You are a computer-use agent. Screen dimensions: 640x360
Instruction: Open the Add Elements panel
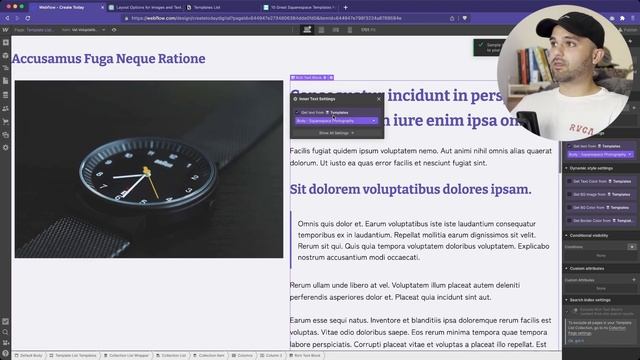5,42
